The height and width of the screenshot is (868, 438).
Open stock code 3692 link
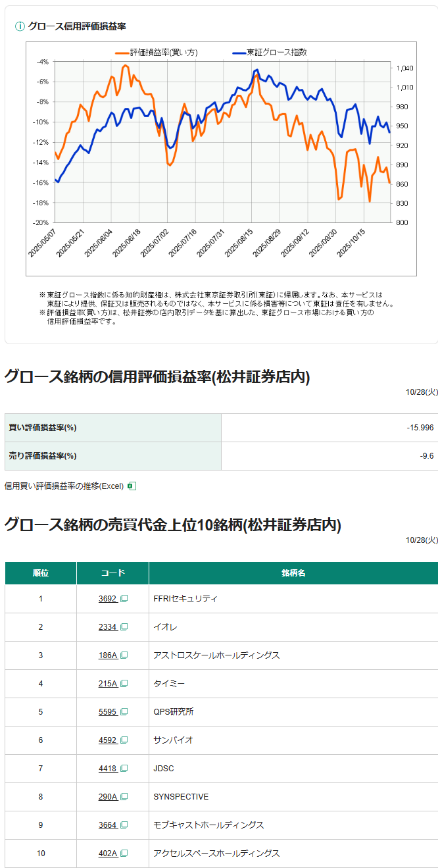tap(108, 599)
